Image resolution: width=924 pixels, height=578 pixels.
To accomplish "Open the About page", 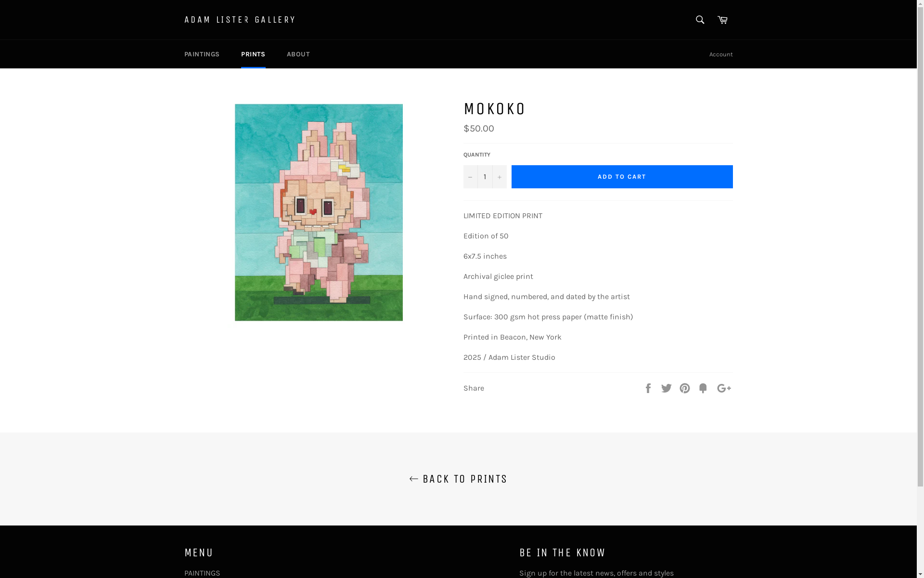I will 298,54.
